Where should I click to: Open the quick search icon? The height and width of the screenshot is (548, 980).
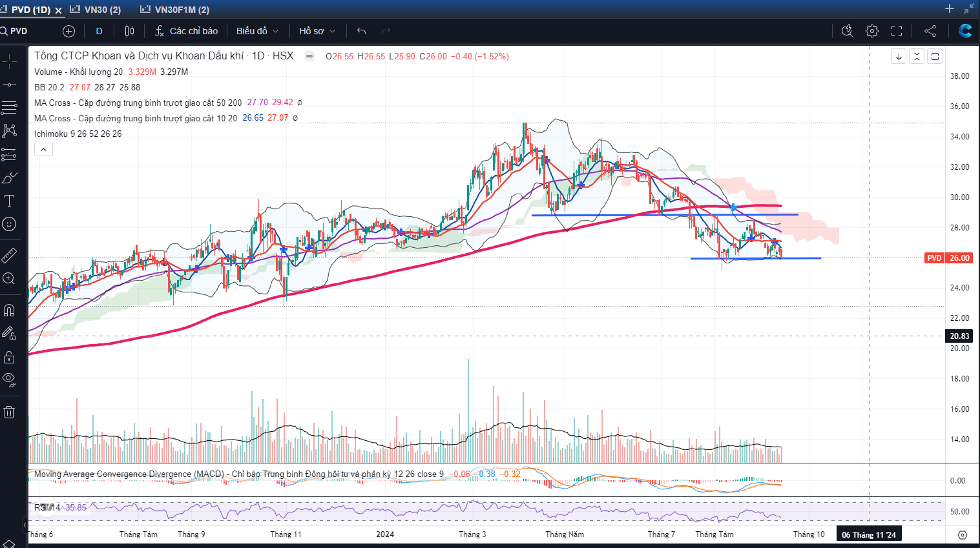click(848, 31)
